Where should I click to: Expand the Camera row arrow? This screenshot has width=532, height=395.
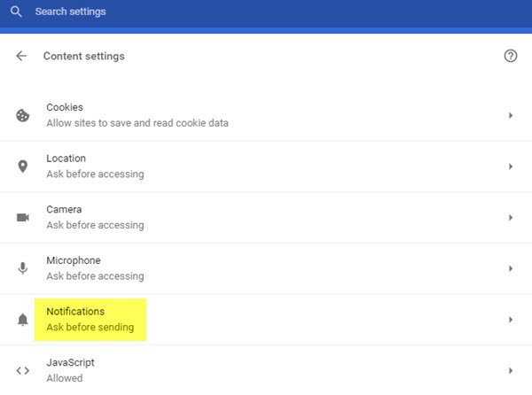tap(511, 218)
